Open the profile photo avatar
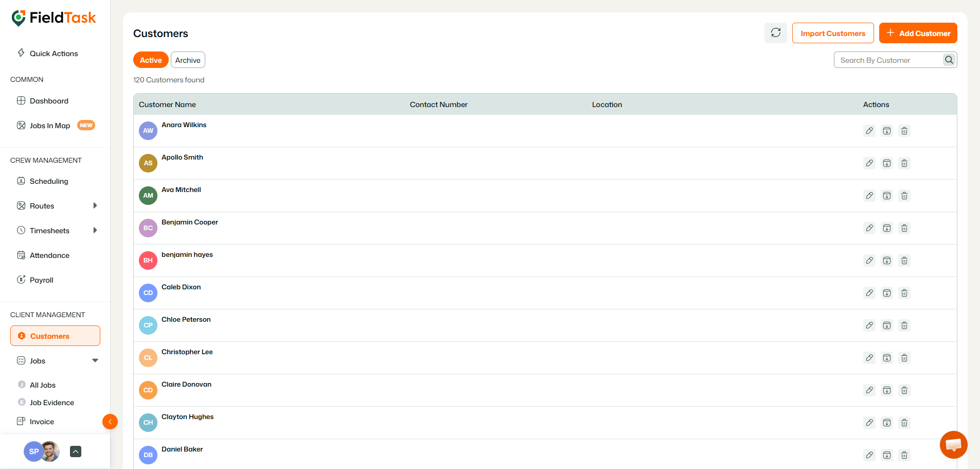Viewport: 980px width, 469px height. pos(50,451)
